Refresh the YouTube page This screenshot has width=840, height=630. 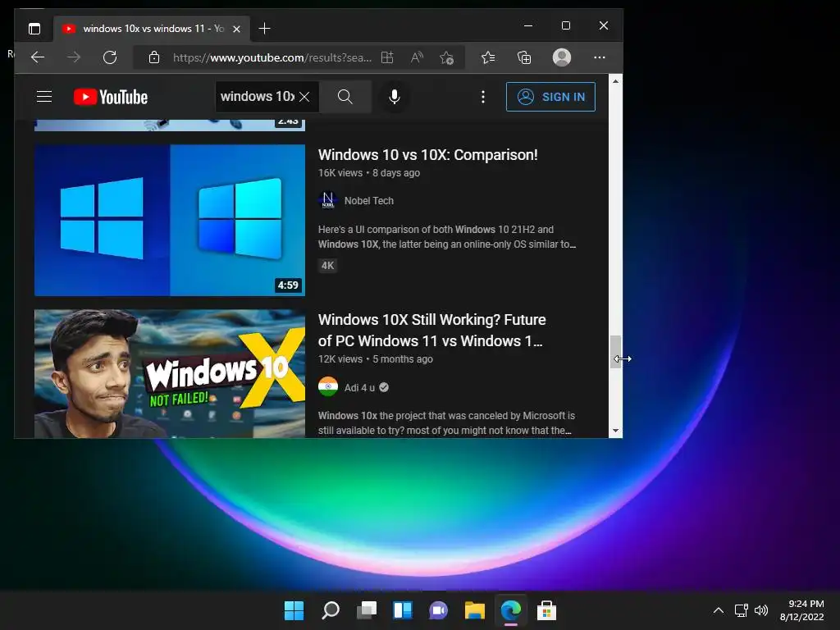pos(110,57)
